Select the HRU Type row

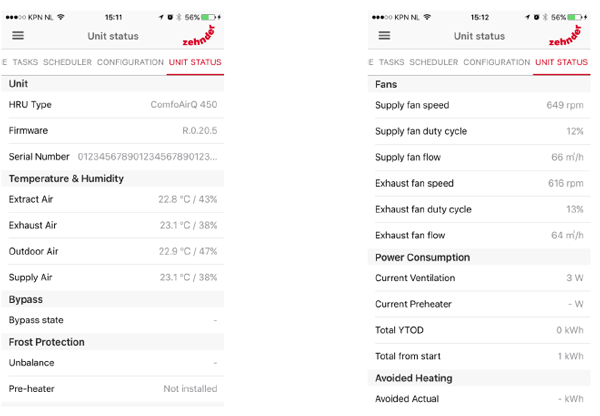coord(112,104)
